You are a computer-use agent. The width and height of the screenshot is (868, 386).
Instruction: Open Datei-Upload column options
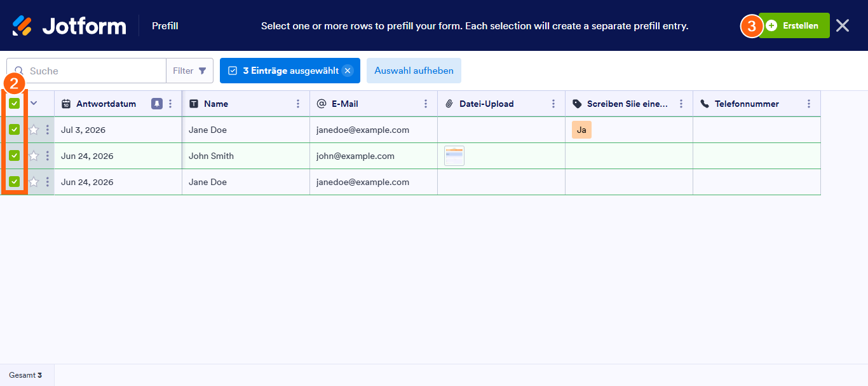[x=553, y=104]
